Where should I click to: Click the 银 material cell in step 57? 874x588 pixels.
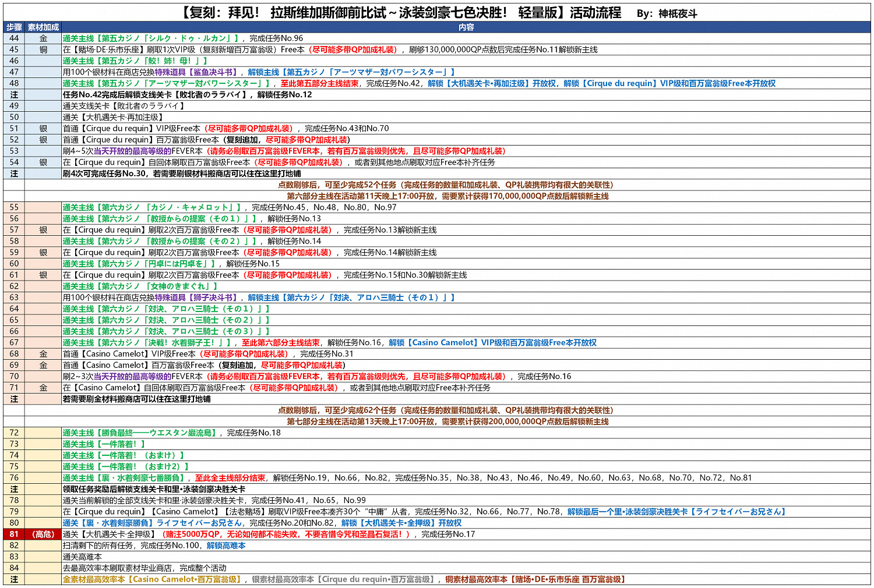tap(43, 231)
